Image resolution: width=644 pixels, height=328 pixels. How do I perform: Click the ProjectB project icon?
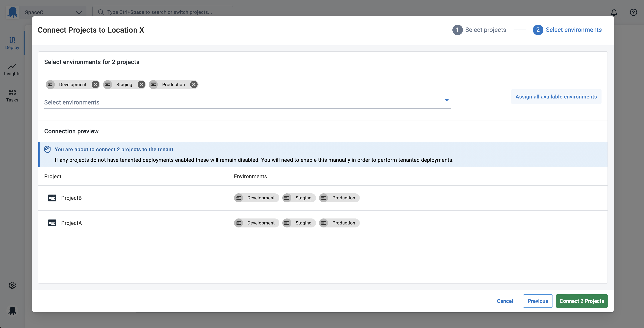pos(52,198)
